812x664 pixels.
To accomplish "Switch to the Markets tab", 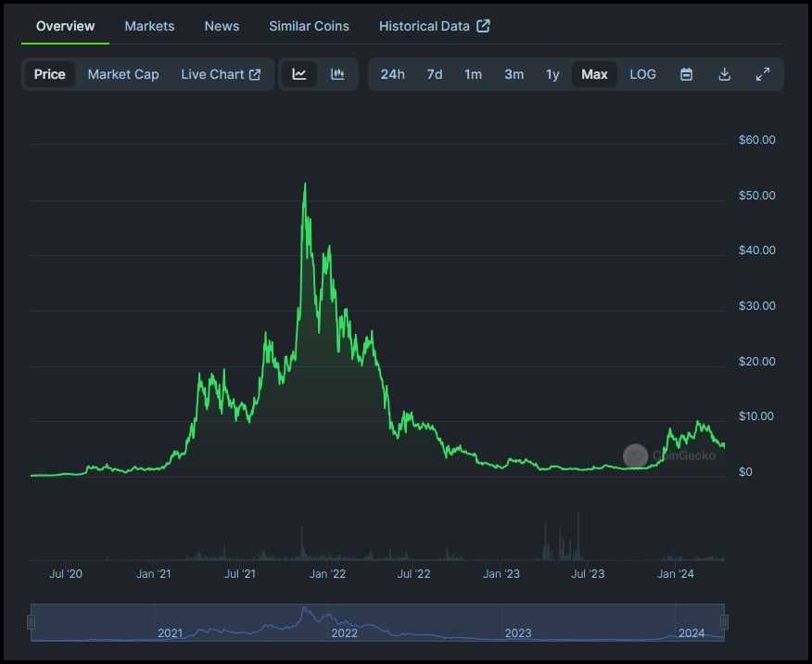I will click(x=149, y=26).
